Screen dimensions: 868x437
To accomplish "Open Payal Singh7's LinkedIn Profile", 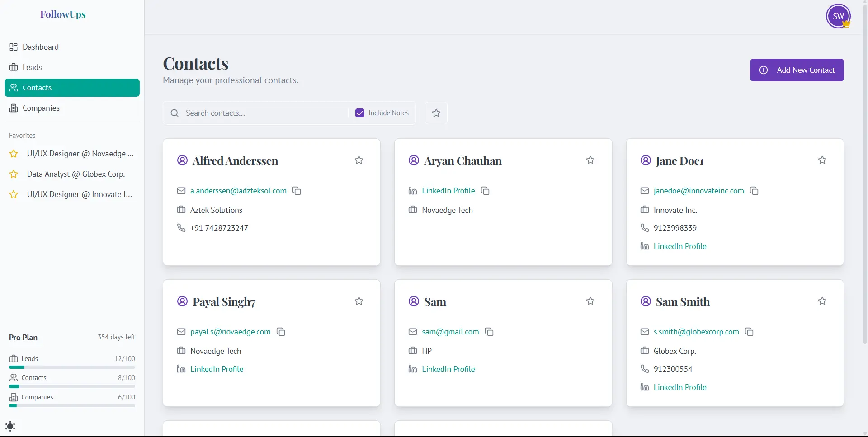I will tap(217, 369).
